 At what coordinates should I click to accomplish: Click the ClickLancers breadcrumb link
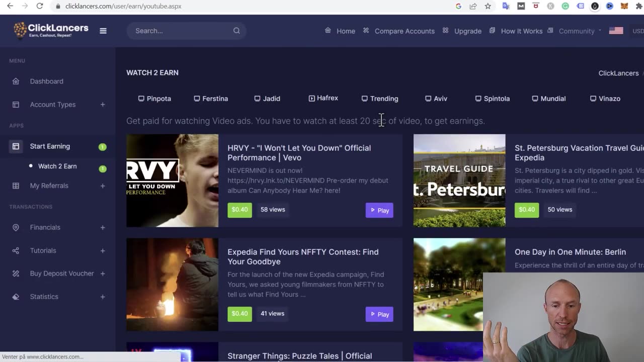618,73
